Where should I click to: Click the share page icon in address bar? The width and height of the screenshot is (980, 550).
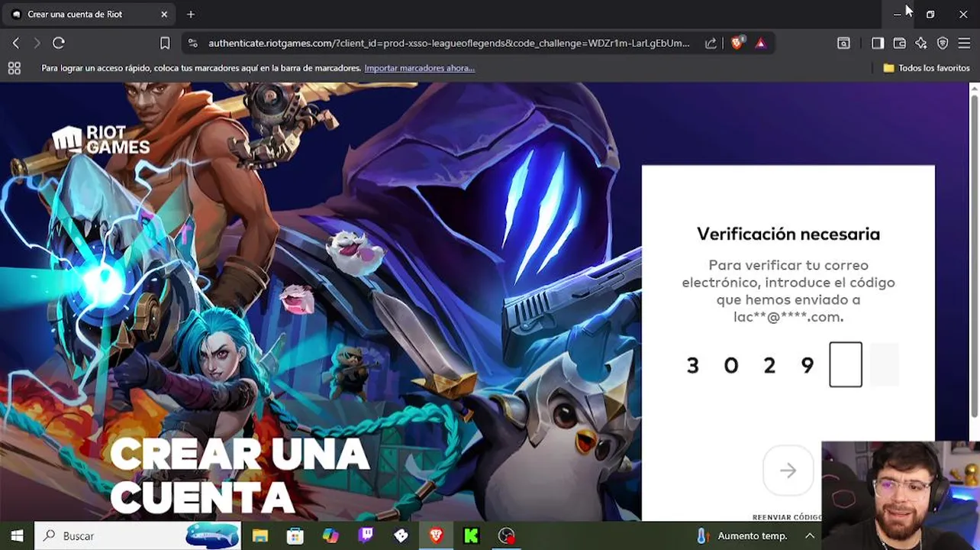coord(711,44)
